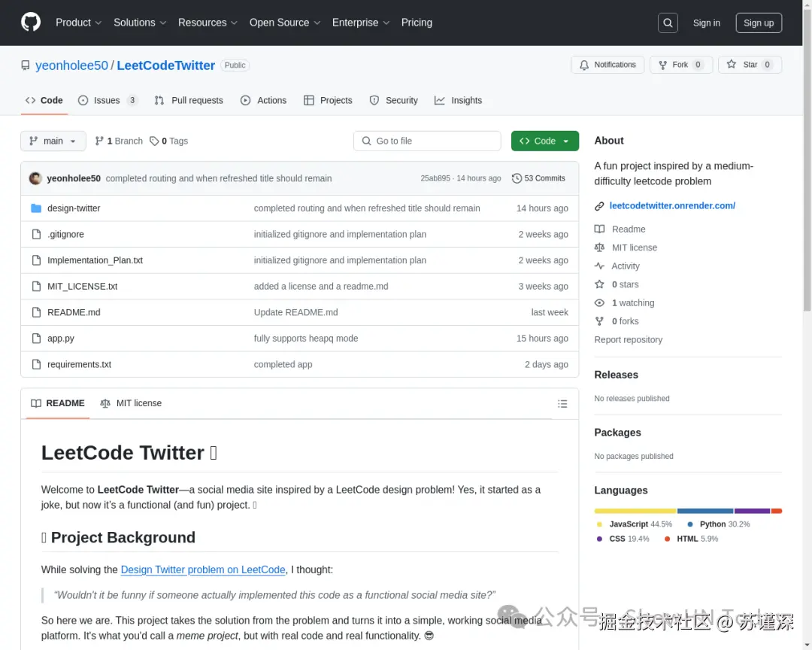Select the README tab in file viewer

click(x=57, y=403)
